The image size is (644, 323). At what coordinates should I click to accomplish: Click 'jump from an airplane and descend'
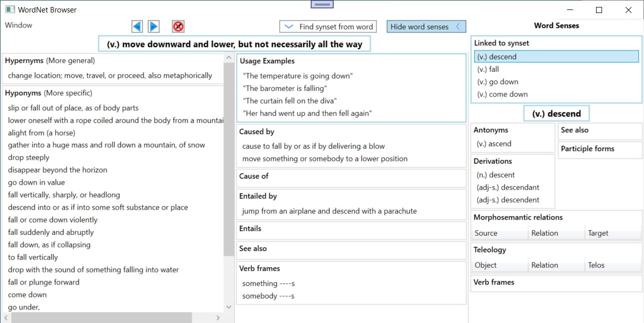point(329,211)
